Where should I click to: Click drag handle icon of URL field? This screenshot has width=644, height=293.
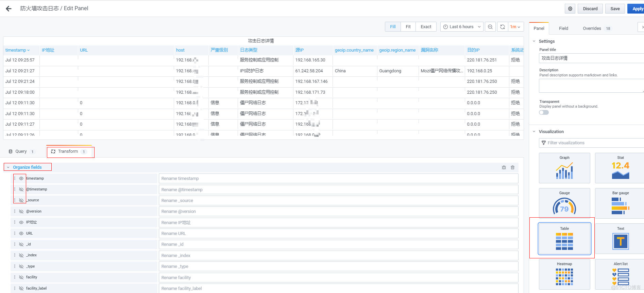point(15,233)
